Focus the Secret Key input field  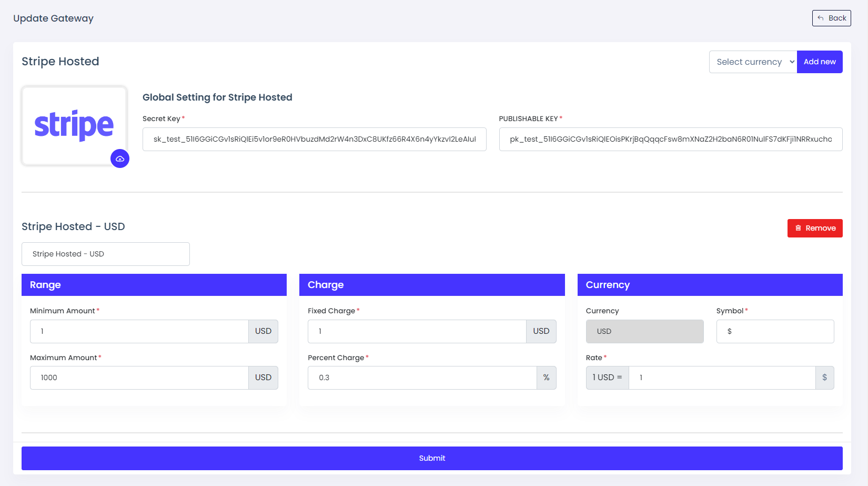(314, 139)
